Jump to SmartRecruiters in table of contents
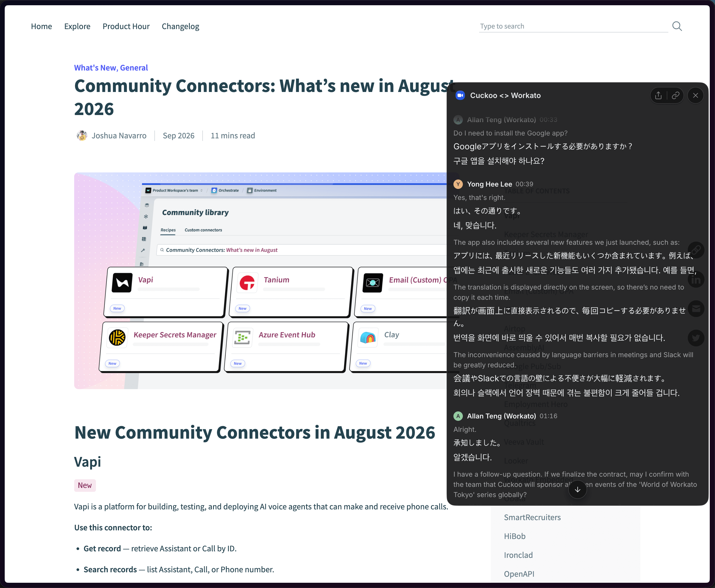 532,517
